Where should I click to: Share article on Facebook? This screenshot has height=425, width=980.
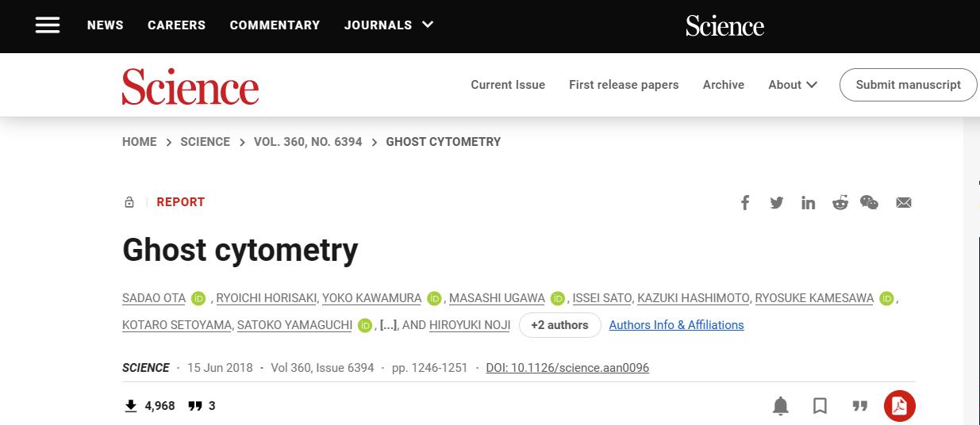click(x=745, y=203)
